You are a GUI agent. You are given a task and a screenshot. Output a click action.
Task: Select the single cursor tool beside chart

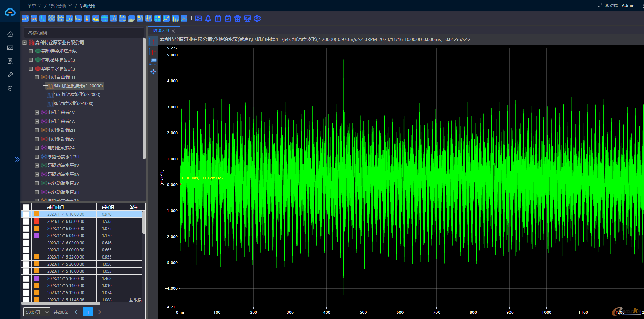(x=153, y=41)
